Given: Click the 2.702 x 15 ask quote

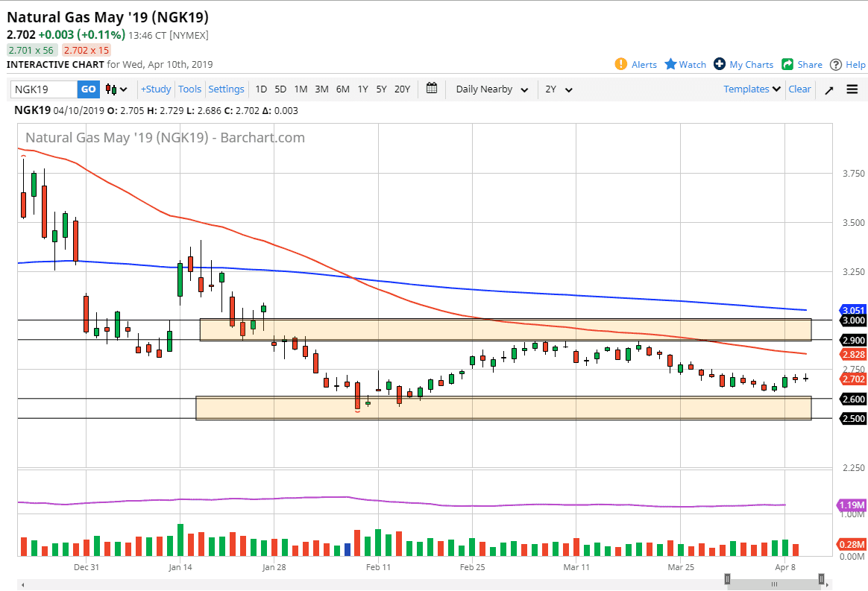Looking at the screenshot, I should (x=87, y=51).
